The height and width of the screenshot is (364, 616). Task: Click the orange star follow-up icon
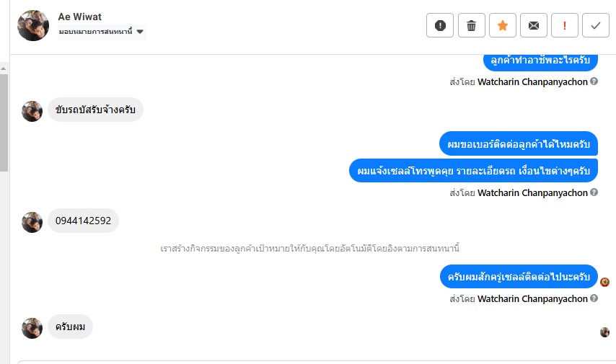pos(502,25)
